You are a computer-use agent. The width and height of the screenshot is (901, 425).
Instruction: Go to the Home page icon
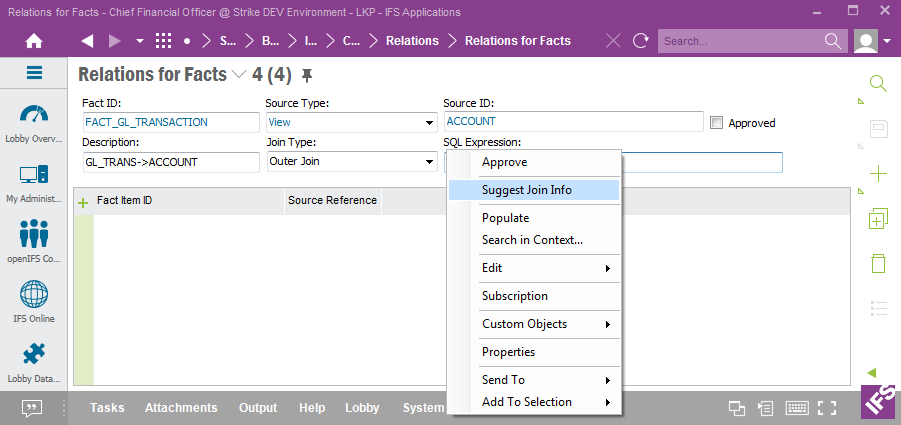click(34, 41)
